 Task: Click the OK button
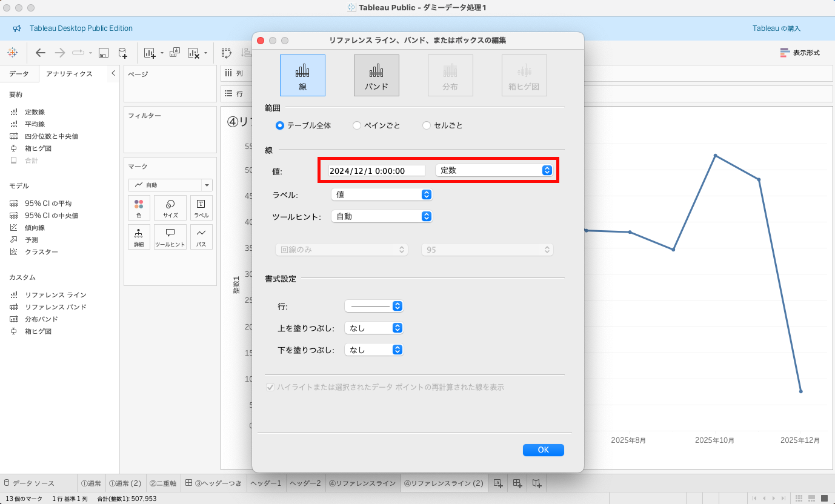pos(543,449)
